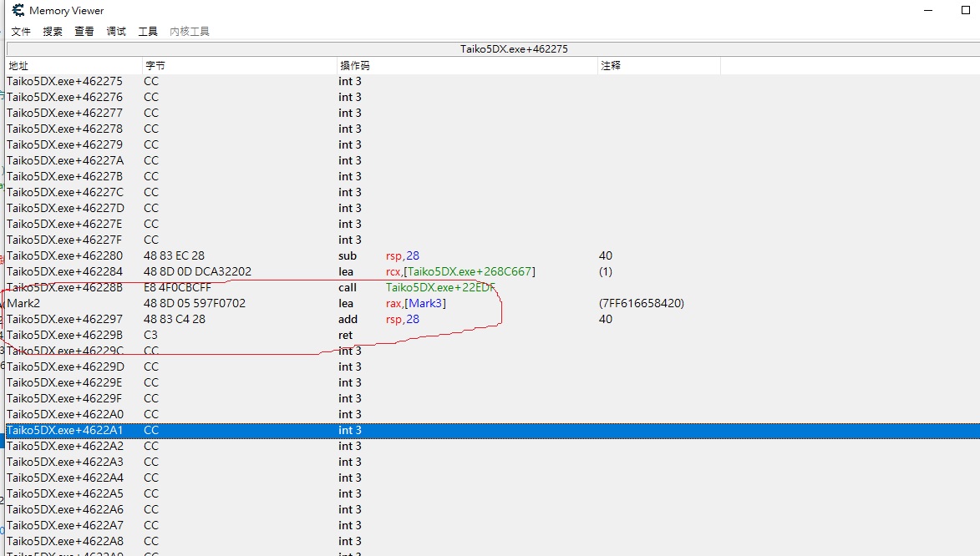980x556 pixels.
Task: Select the Mark2 lea rax instruction row
Action: (x=251, y=304)
